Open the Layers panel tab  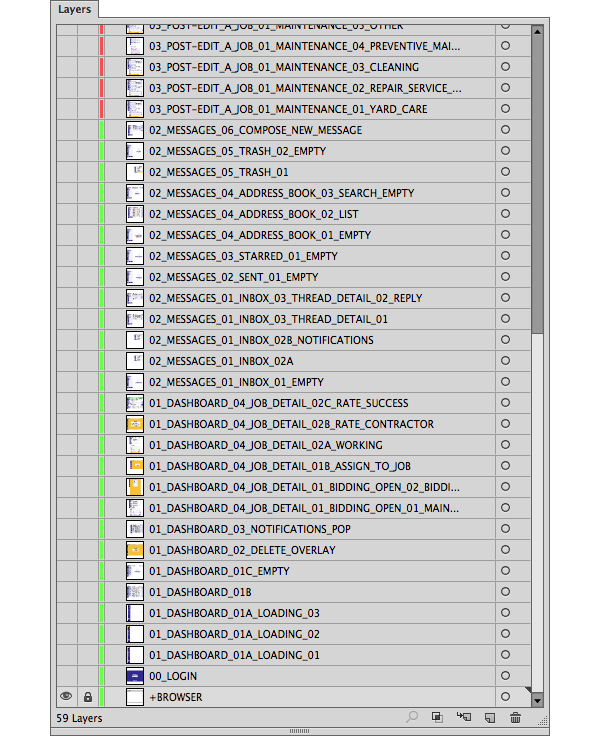(74, 9)
